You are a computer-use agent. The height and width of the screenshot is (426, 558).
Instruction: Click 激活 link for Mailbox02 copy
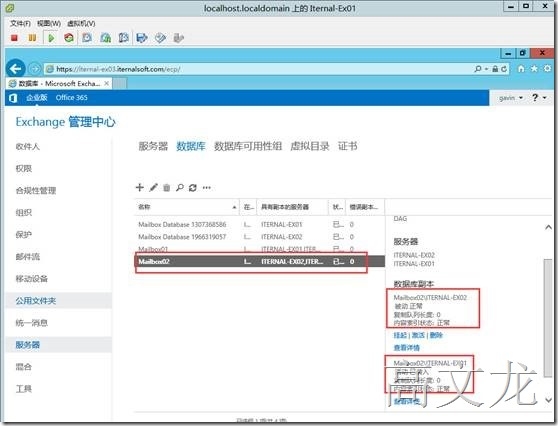418,335
